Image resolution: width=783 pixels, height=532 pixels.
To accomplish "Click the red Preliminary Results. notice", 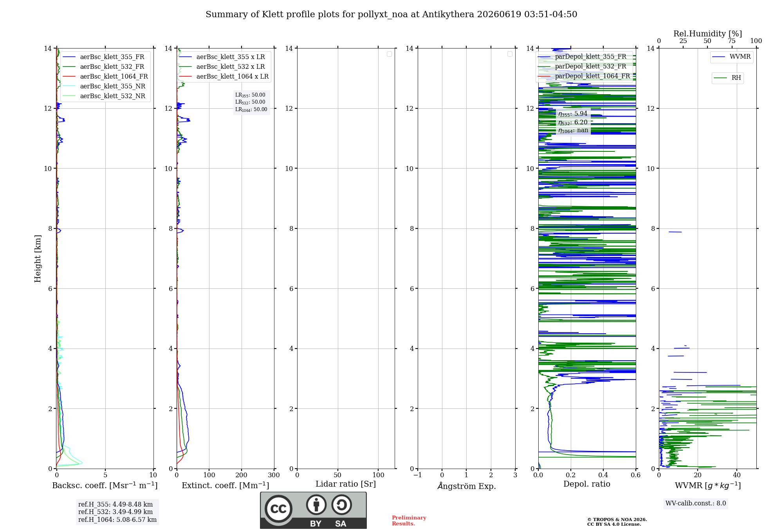I will click(x=409, y=521).
